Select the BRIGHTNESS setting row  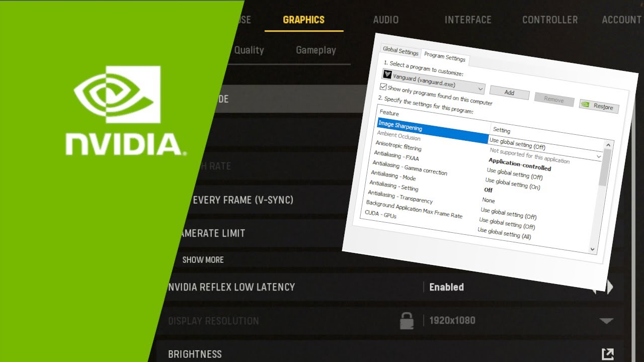(x=390, y=354)
